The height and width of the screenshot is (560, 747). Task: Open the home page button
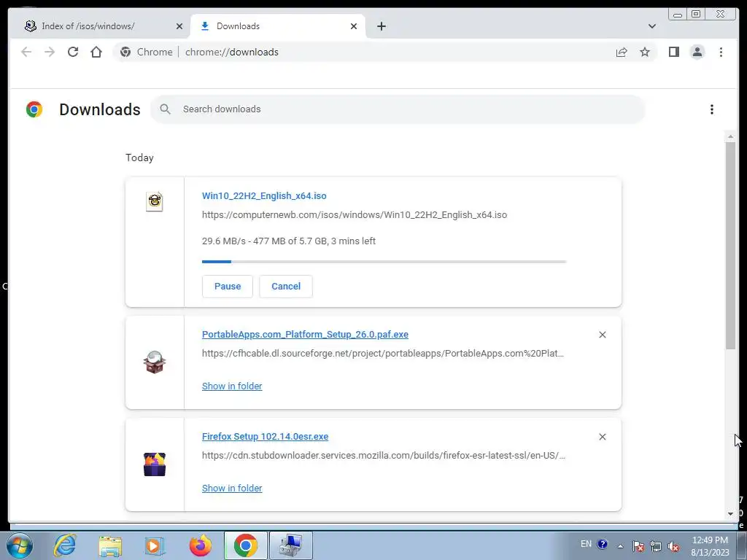click(x=96, y=52)
